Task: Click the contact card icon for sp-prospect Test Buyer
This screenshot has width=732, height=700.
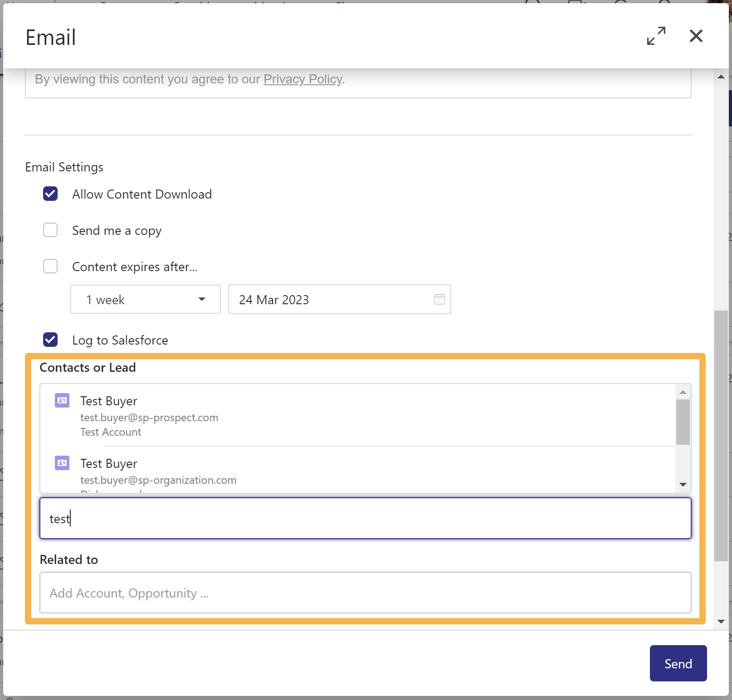Action: point(62,400)
